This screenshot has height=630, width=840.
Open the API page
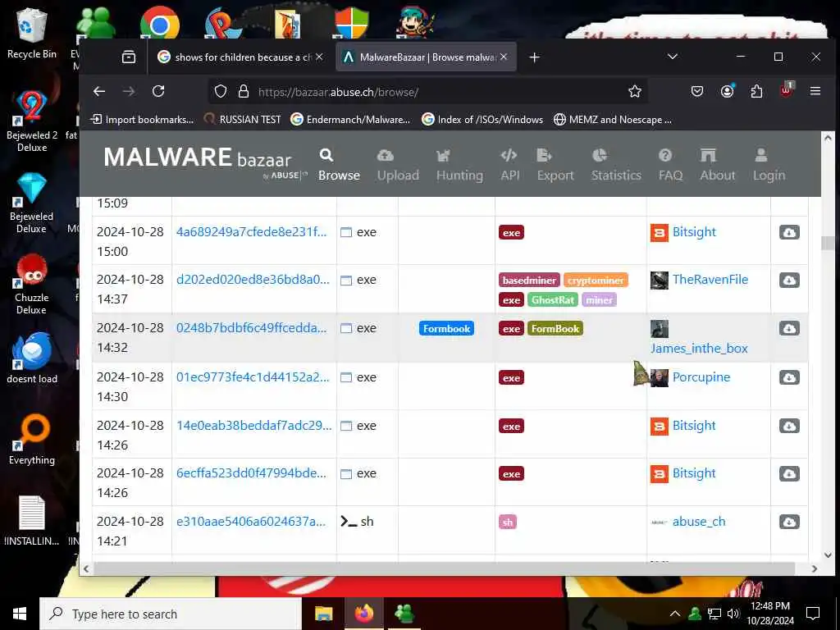click(510, 165)
